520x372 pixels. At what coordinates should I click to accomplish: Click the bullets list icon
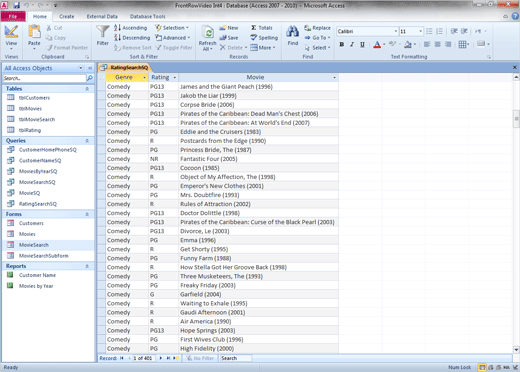coord(429,31)
